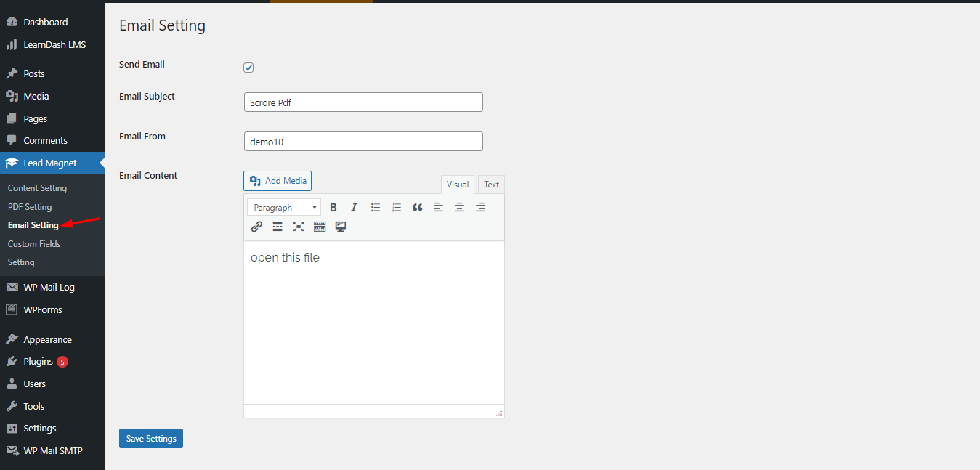
Task: Click the Posts pushpin icon
Action: 12,73
